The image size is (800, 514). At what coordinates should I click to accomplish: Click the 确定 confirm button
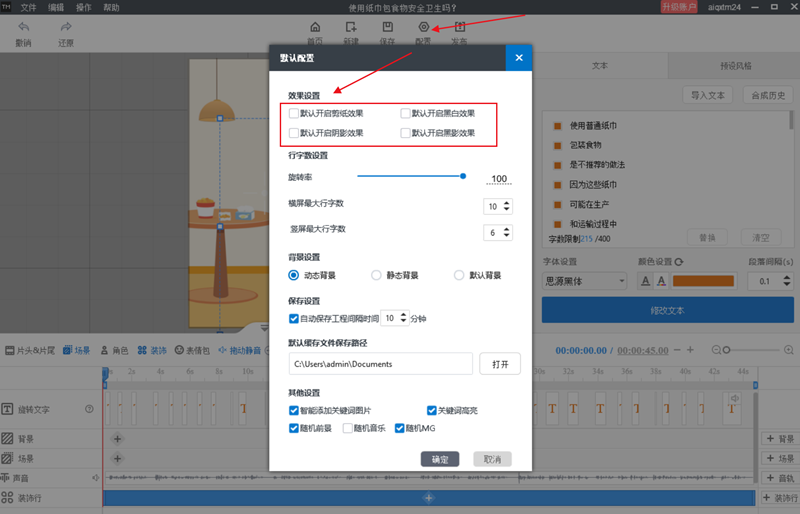(440, 459)
